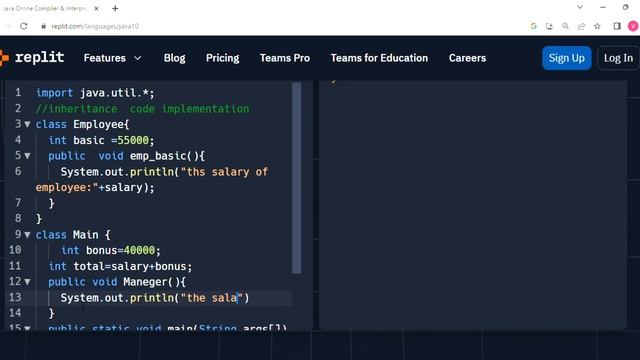Open the Chrome profile avatar
The width and height of the screenshot is (640, 360).
[x=633, y=26]
